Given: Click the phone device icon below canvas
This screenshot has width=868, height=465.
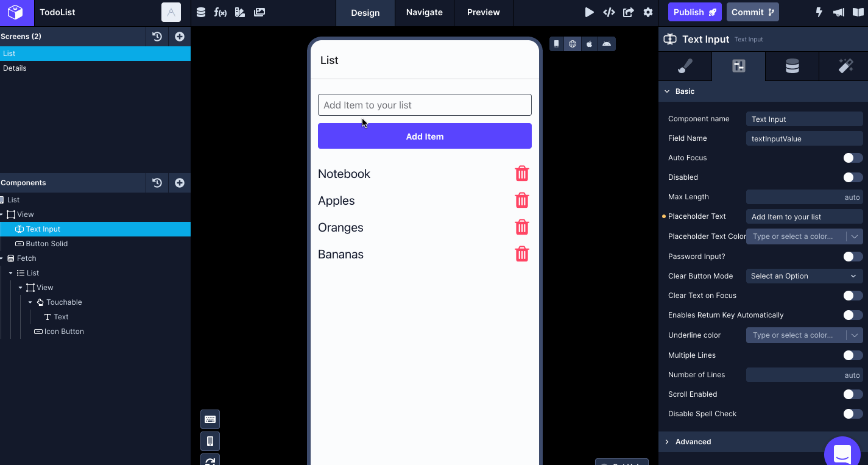Looking at the screenshot, I should pos(210,441).
